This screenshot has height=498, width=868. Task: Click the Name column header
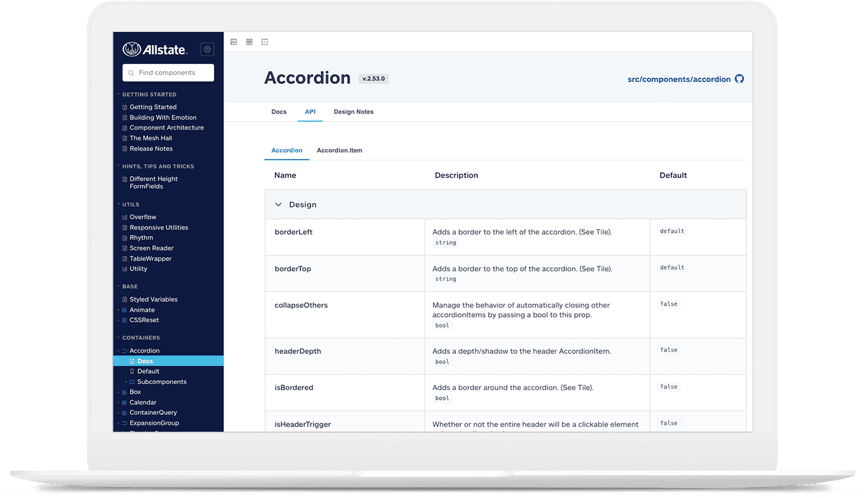pyautogui.click(x=285, y=175)
